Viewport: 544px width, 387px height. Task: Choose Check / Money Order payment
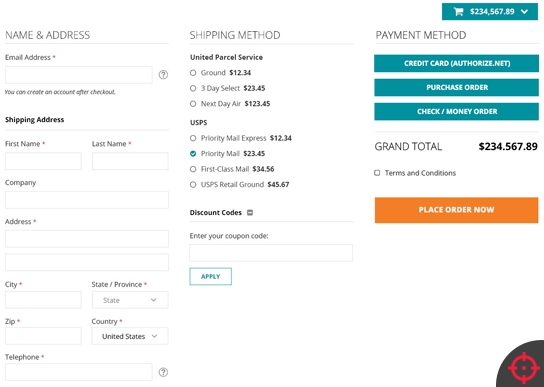pyautogui.click(x=457, y=111)
